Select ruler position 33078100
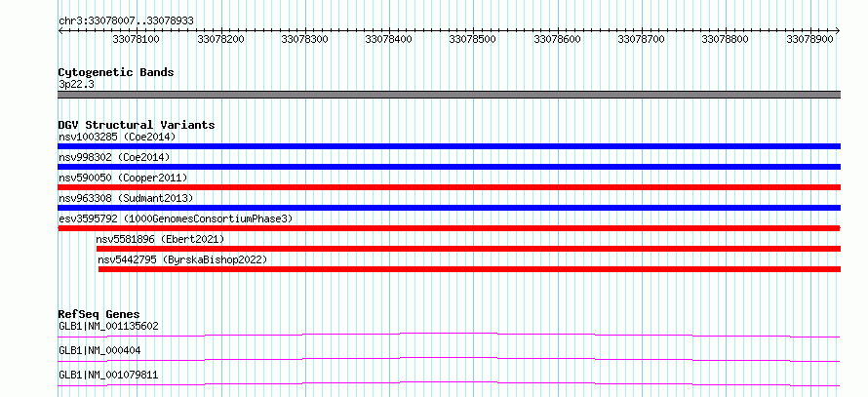The width and height of the screenshot is (868, 397). tap(137, 39)
